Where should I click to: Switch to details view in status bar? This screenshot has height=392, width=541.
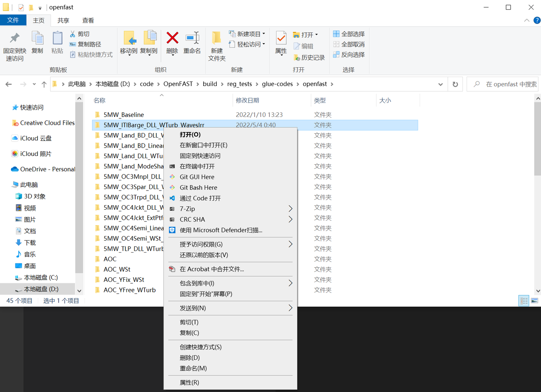(524, 300)
